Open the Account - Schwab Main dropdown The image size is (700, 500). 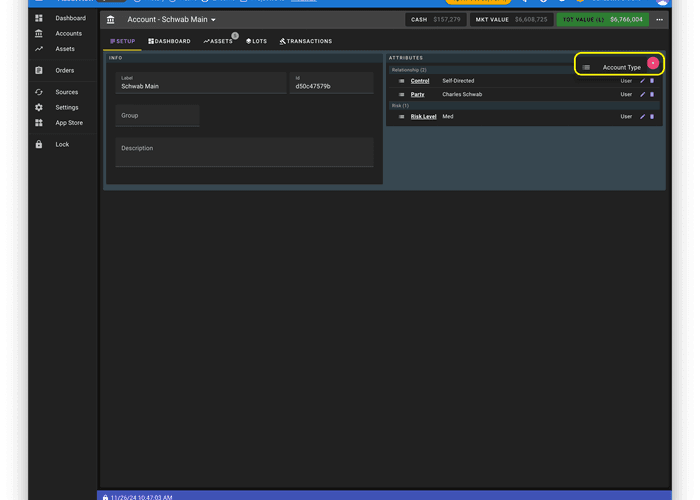click(171, 20)
